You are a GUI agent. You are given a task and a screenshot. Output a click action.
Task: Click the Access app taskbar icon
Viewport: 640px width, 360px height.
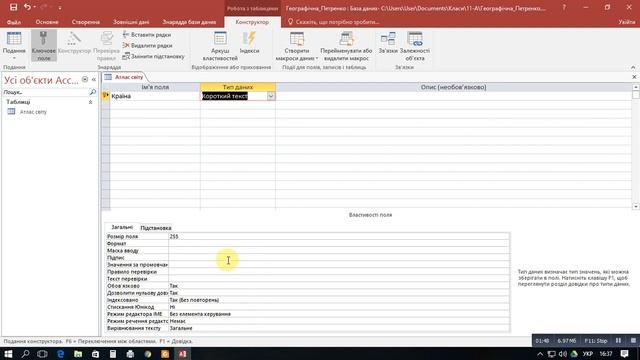point(182,354)
